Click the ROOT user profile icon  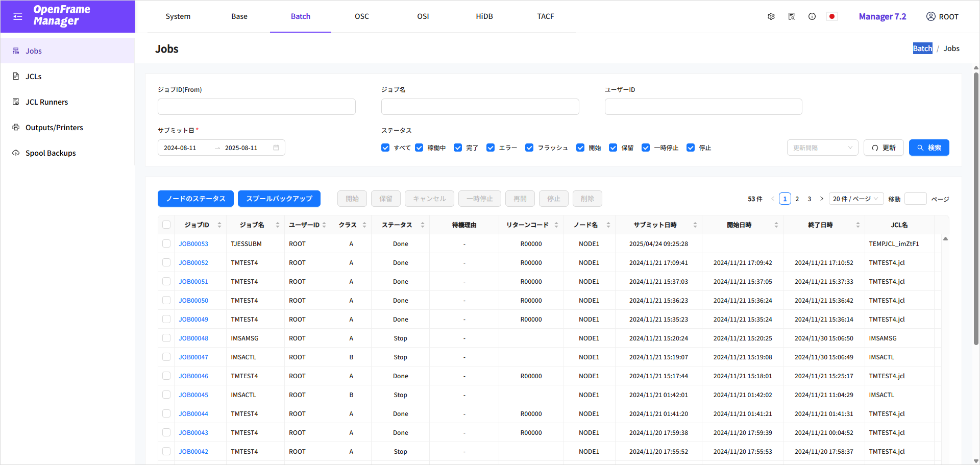tap(930, 16)
